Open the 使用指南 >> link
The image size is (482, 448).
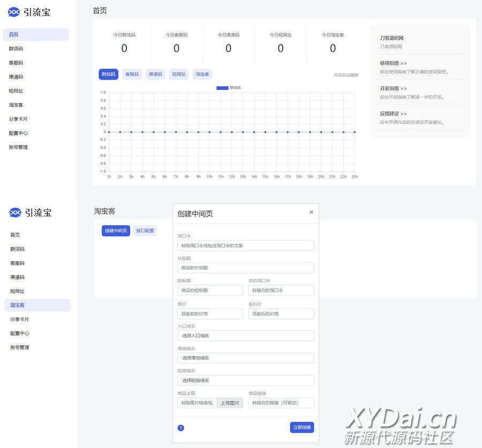click(394, 63)
